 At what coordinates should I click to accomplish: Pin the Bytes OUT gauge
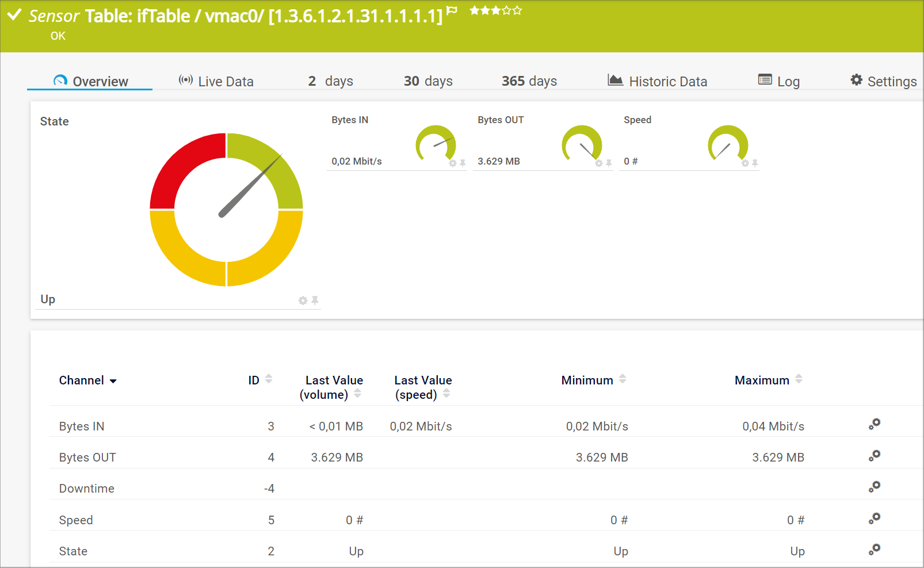click(609, 163)
